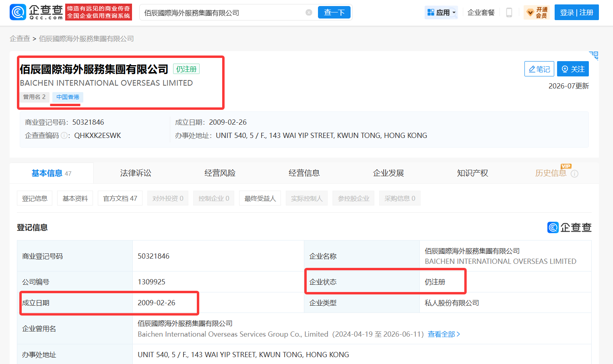Select the 采购信息 0 sub-tab

click(x=400, y=198)
